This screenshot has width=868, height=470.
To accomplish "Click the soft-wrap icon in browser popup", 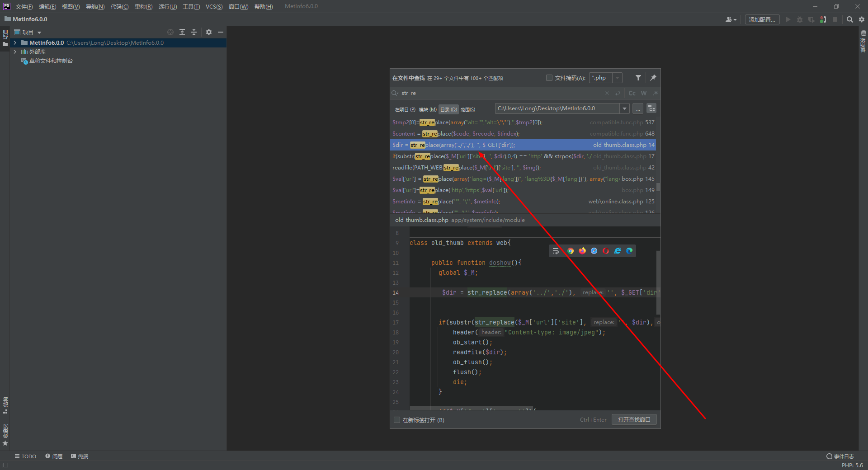I will [x=556, y=251].
